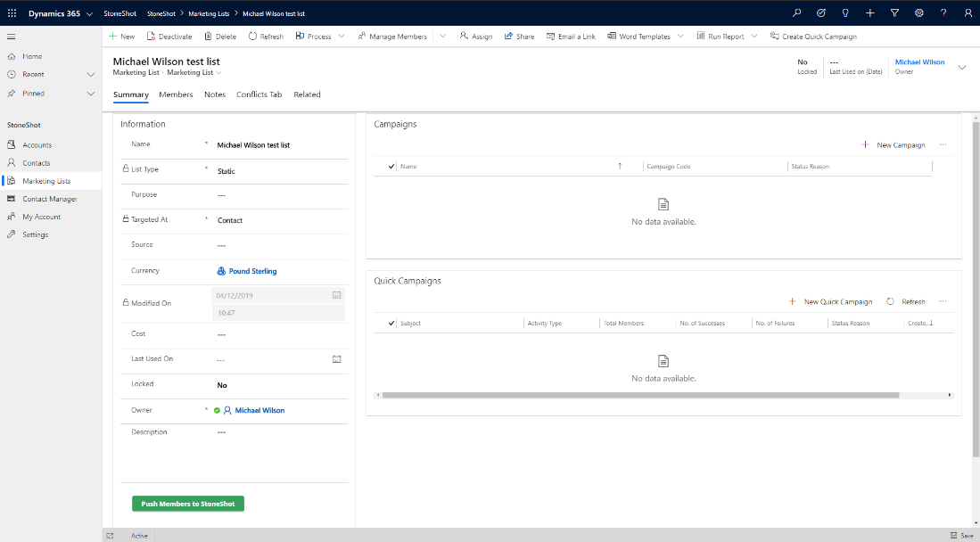Image resolution: width=980 pixels, height=542 pixels.
Task: Open the Run Report dropdown chevron
Action: 754,37
